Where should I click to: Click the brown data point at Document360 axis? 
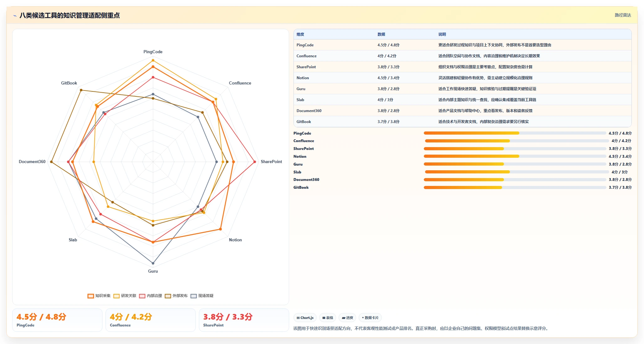[51, 162]
